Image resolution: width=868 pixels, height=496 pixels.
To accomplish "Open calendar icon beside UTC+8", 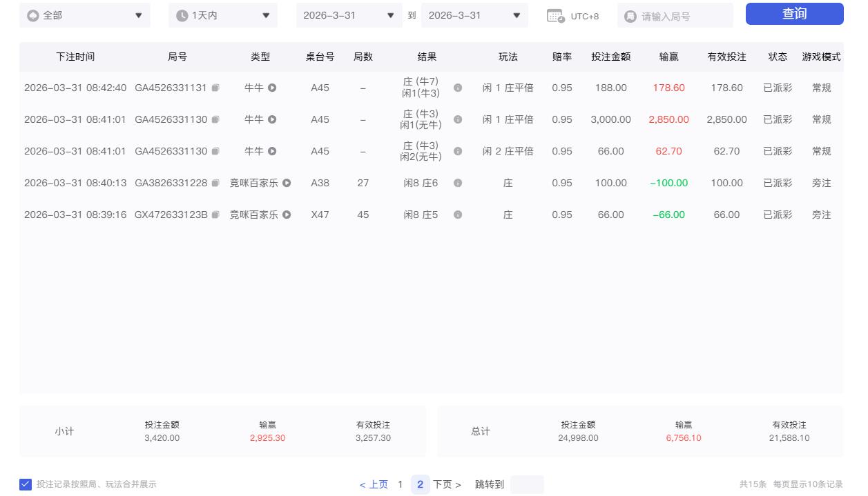I will pos(555,16).
